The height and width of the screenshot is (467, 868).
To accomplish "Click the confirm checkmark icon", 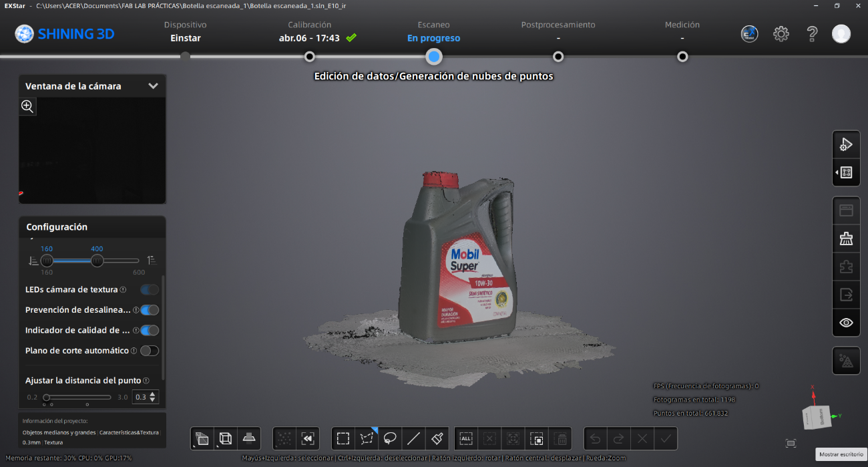I will (666, 439).
